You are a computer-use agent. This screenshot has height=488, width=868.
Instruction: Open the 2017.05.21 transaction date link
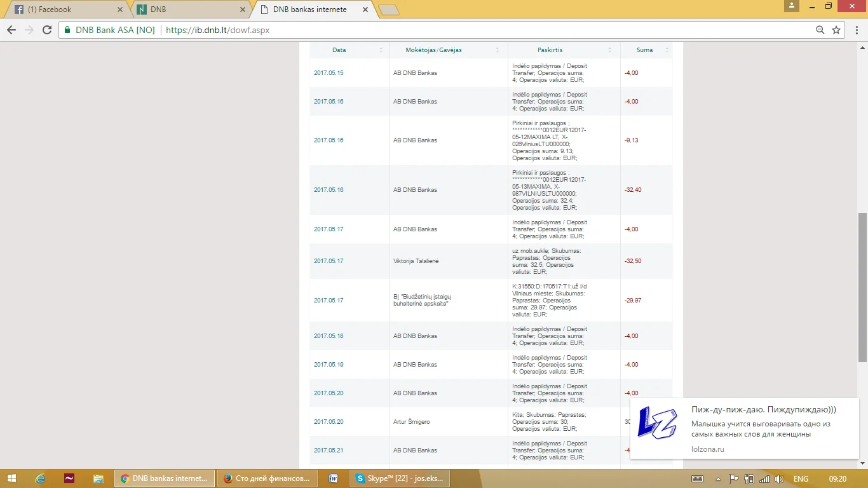(329, 451)
